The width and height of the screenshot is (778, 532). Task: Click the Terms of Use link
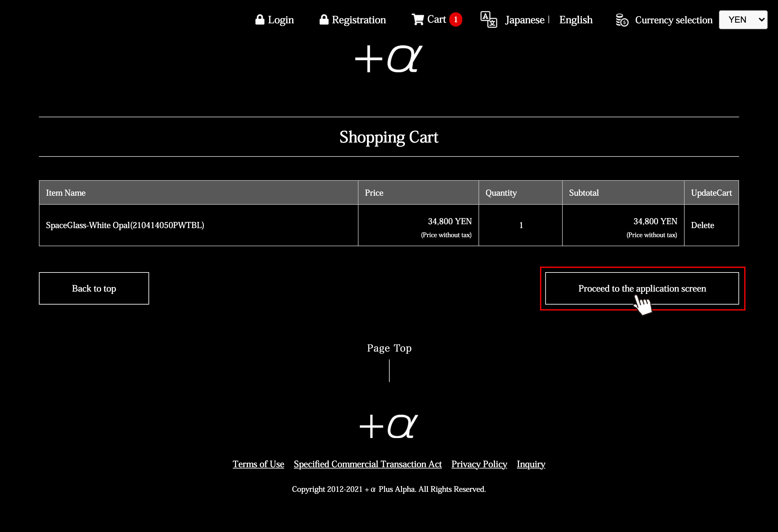(258, 464)
